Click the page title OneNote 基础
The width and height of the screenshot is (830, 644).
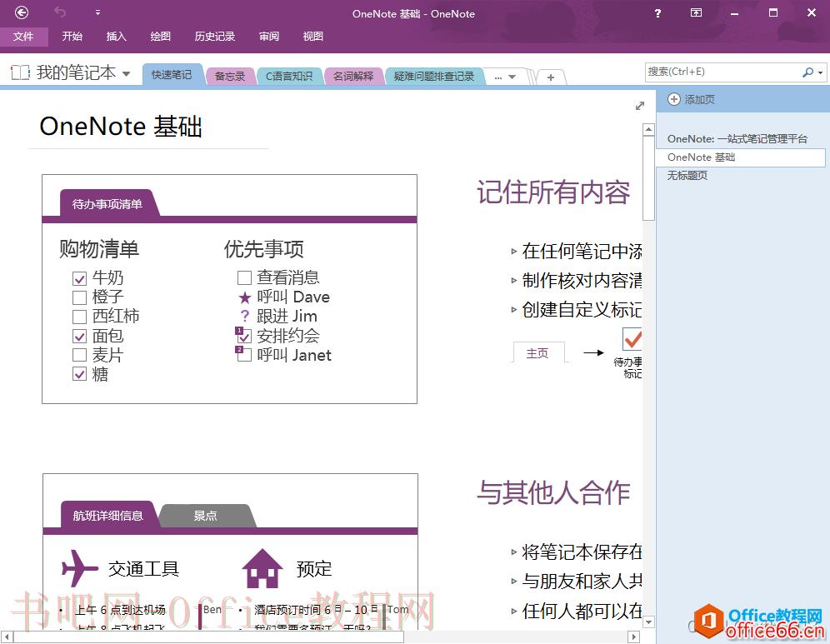click(x=121, y=127)
